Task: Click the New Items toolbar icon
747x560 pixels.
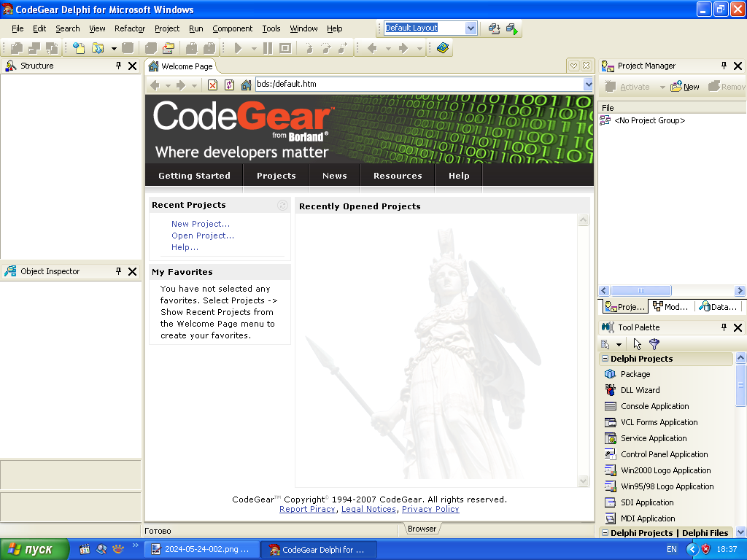Action: (x=79, y=48)
